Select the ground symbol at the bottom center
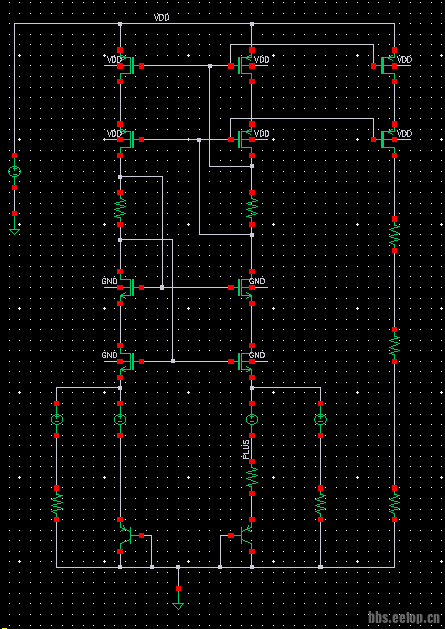445x629 pixels. 178,606
